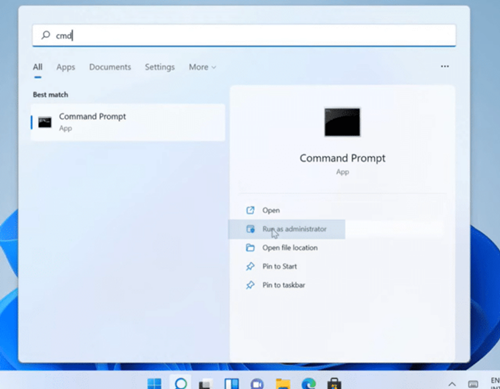
Task: Click the cmd search input field
Action: pos(244,35)
